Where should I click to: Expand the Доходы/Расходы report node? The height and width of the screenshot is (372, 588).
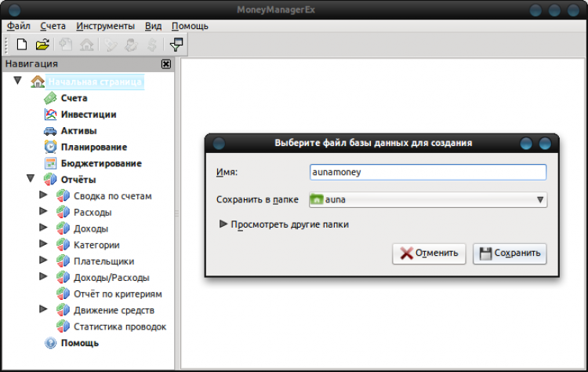click(43, 277)
